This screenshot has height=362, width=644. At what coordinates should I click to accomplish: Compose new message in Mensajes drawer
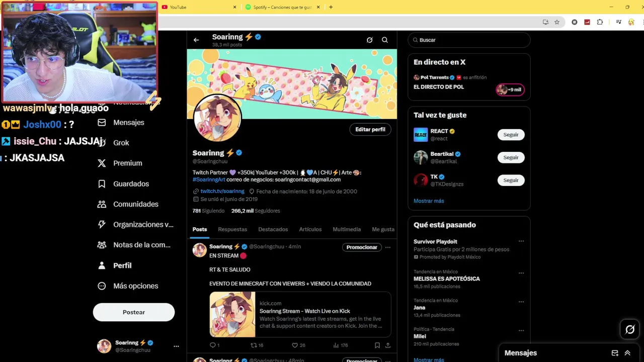pyautogui.click(x=614, y=353)
